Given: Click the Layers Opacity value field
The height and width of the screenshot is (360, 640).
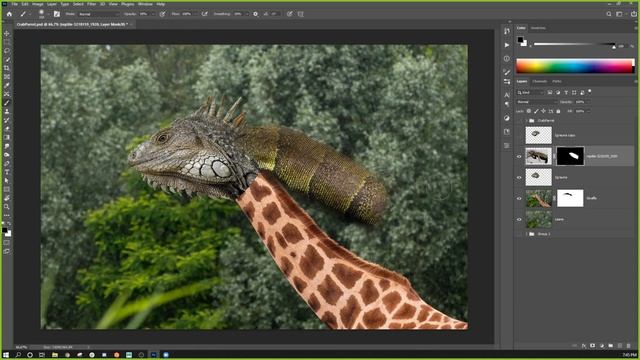Looking at the screenshot, I should tap(580, 102).
